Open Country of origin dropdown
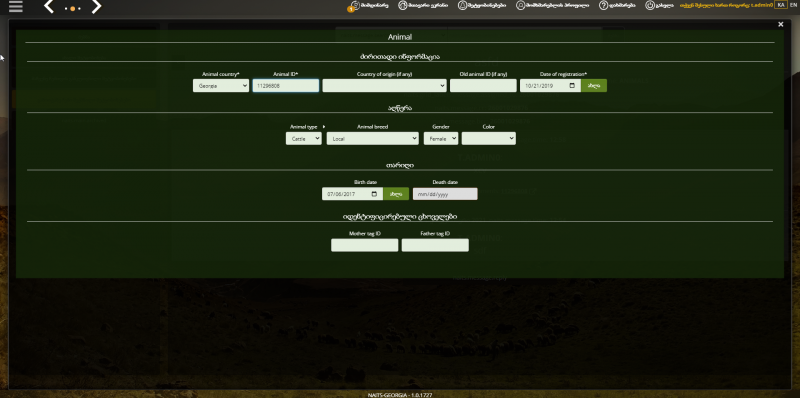The width and height of the screenshot is (800, 398). [385, 86]
